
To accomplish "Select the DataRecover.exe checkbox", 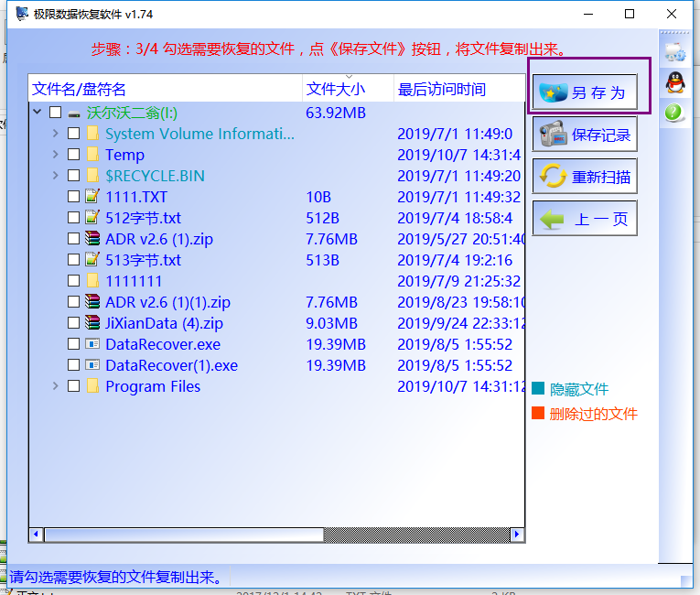I will click(x=74, y=343).
